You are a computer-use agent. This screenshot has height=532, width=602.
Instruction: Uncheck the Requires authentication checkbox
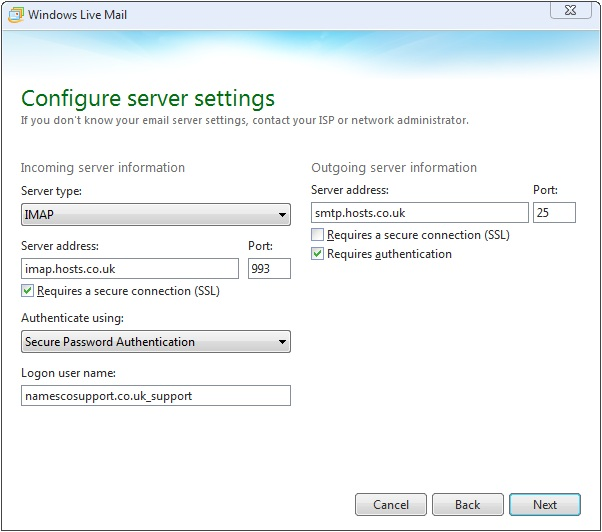(x=317, y=254)
